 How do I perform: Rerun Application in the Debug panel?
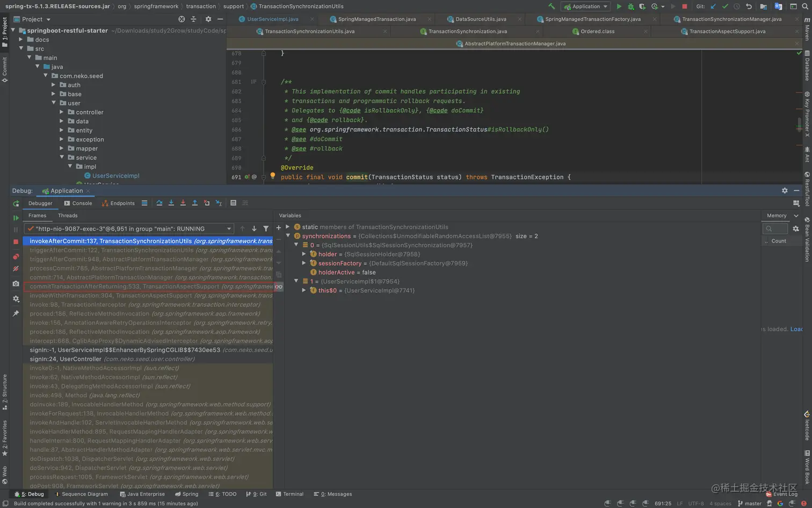(x=16, y=203)
